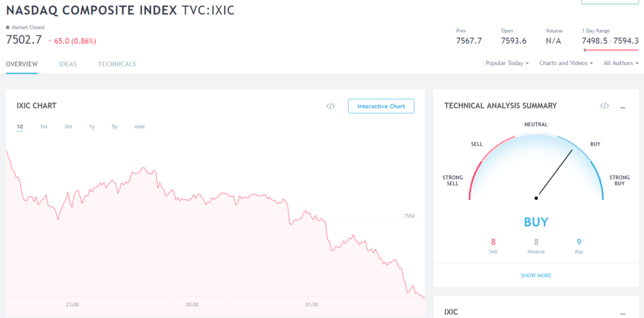
Task: Switch chart range to 1m
Action: click(44, 127)
